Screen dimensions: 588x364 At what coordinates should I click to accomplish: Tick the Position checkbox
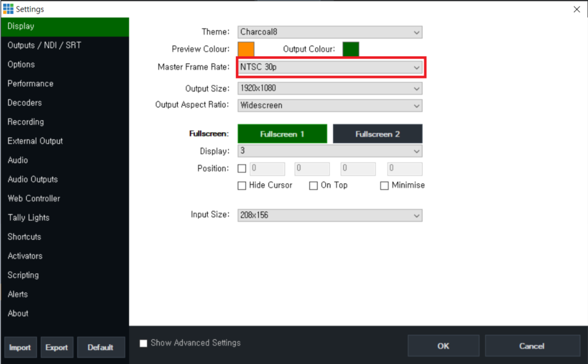242,169
